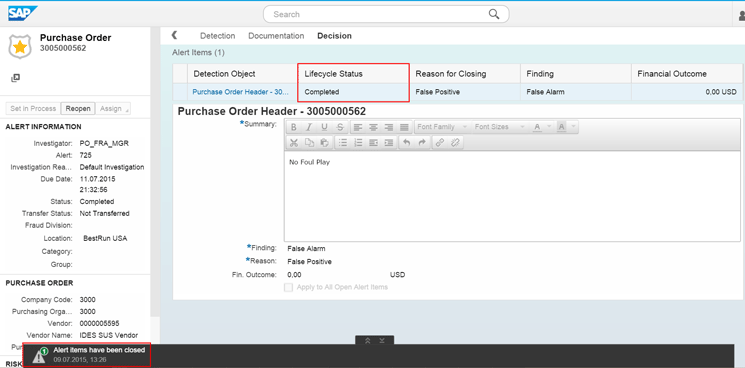Insert a numbered list
The image size is (745, 368).
(x=358, y=143)
